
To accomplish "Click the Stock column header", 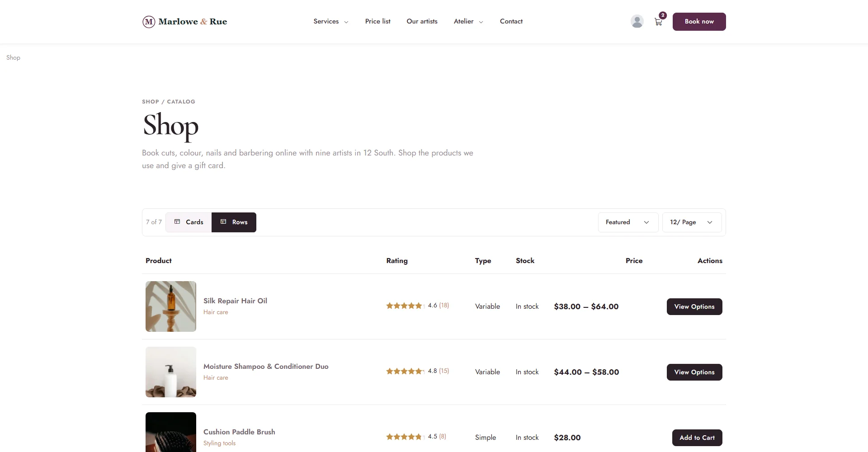I will point(525,261).
